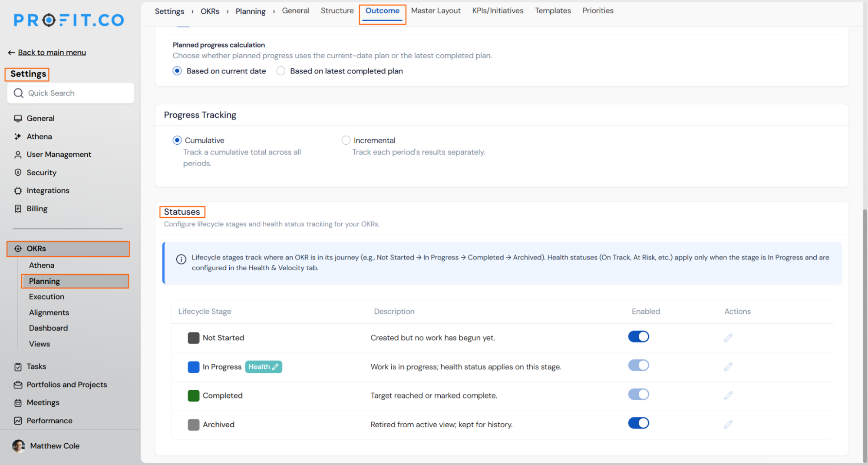Select Based on latest completed plan option

pyautogui.click(x=281, y=71)
